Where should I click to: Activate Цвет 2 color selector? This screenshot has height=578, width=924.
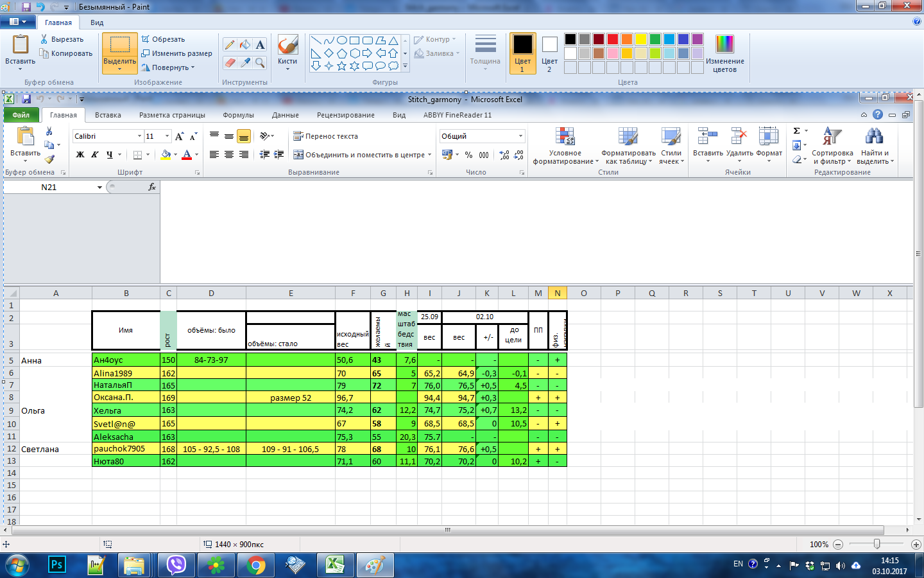(x=549, y=53)
